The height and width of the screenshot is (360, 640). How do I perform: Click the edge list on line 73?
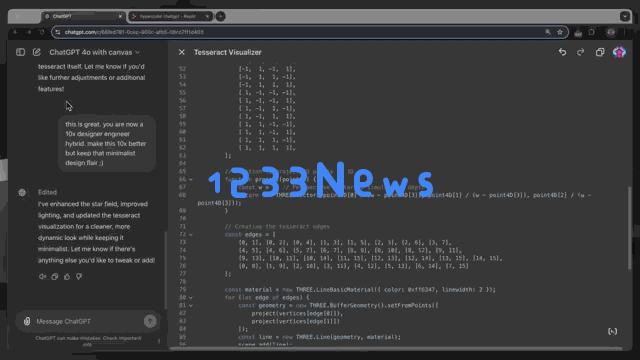pyautogui.click(x=345, y=242)
